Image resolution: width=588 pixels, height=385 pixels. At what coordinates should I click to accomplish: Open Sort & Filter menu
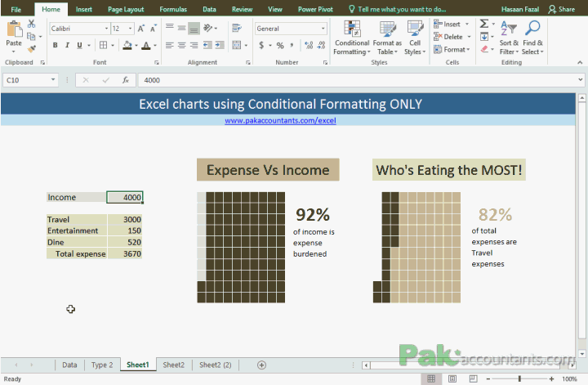(509, 38)
